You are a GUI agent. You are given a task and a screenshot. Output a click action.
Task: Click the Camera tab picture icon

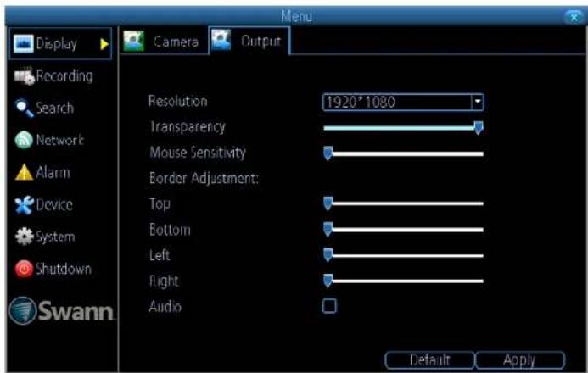pos(133,41)
